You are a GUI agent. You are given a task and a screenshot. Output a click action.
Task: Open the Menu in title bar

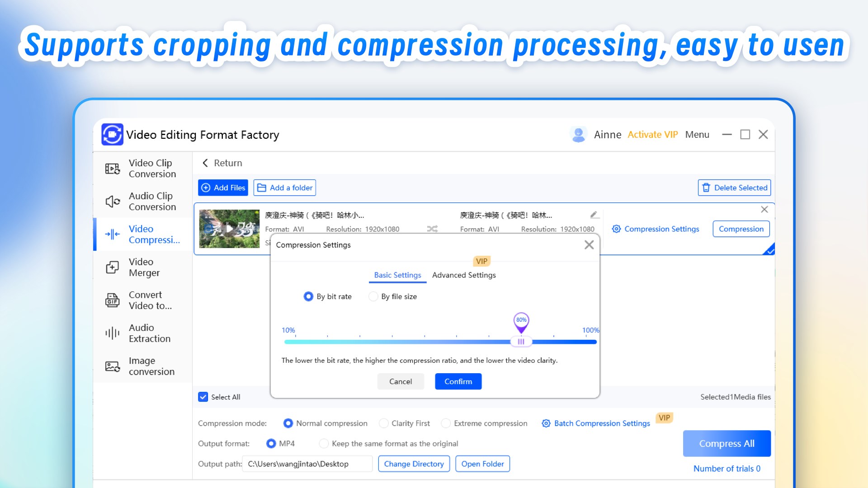697,135
